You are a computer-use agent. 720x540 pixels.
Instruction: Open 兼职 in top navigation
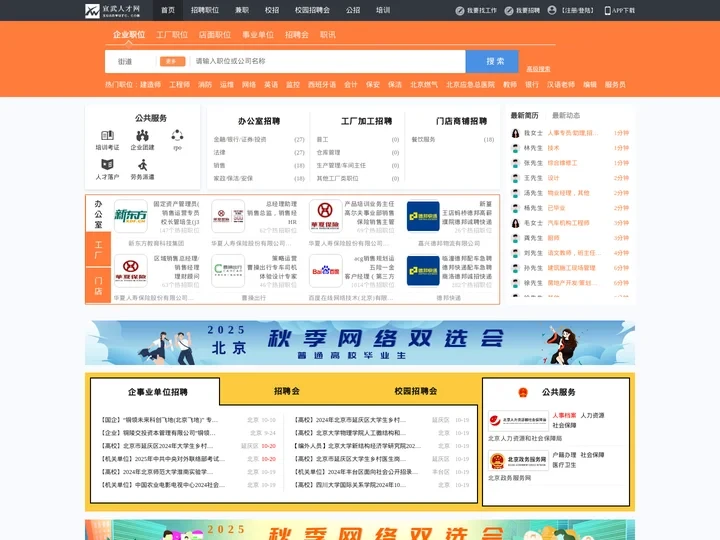tap(242, 10)
